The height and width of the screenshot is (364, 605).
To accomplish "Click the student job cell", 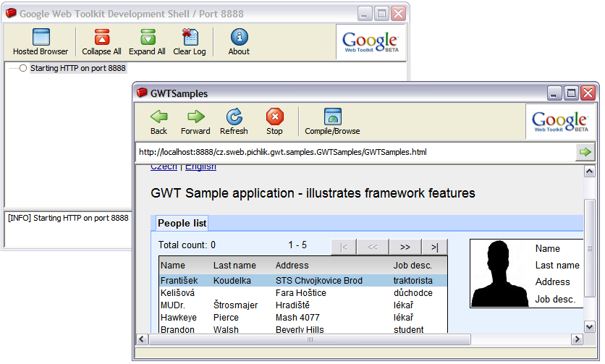I will (x=409, y=329).
